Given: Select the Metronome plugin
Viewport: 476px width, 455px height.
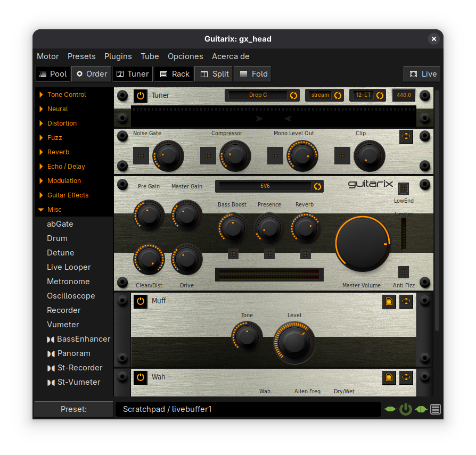Looking at the screenshot, I should [x=68, y=282].
